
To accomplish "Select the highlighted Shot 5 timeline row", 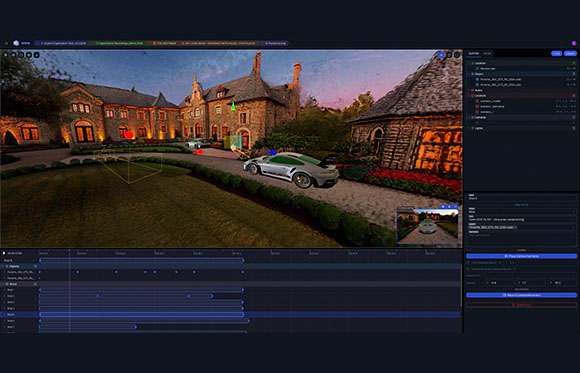I will pyautogui.click(x=231, y=315).
